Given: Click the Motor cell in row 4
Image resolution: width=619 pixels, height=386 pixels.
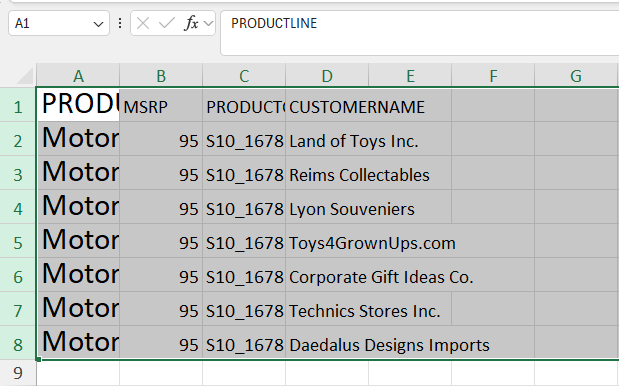Looking at the screenshot, I should click(78, 207).
